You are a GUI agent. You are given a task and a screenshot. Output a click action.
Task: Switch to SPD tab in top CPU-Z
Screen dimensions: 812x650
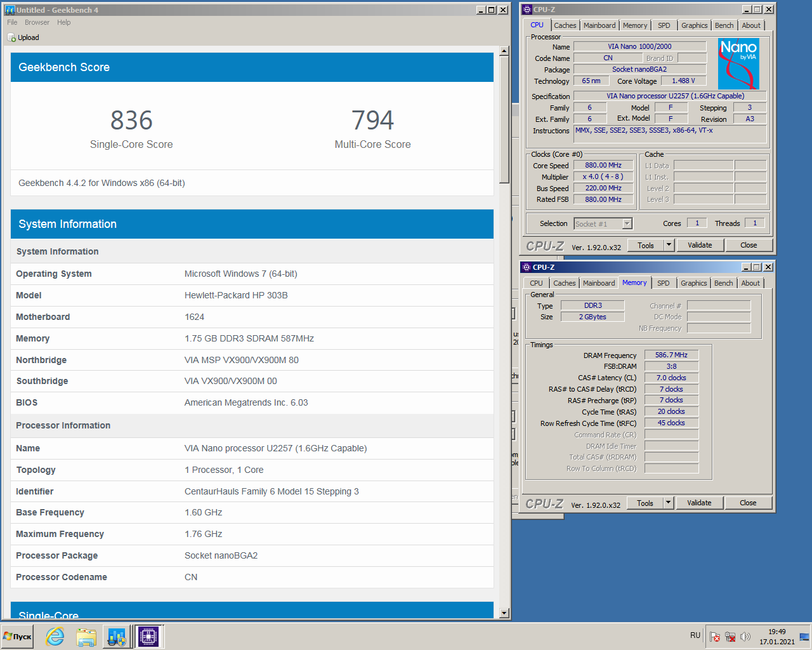tap(664, 25)
